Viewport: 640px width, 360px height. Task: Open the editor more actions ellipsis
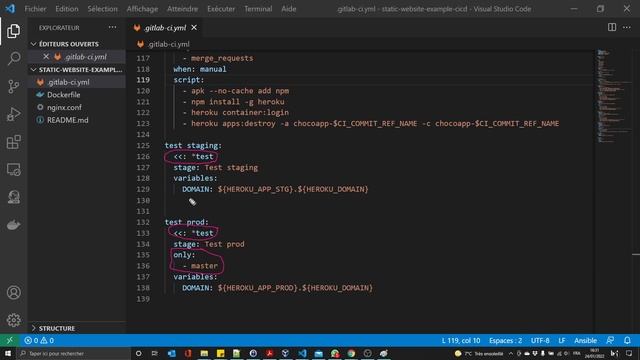(x=627, y=27)
